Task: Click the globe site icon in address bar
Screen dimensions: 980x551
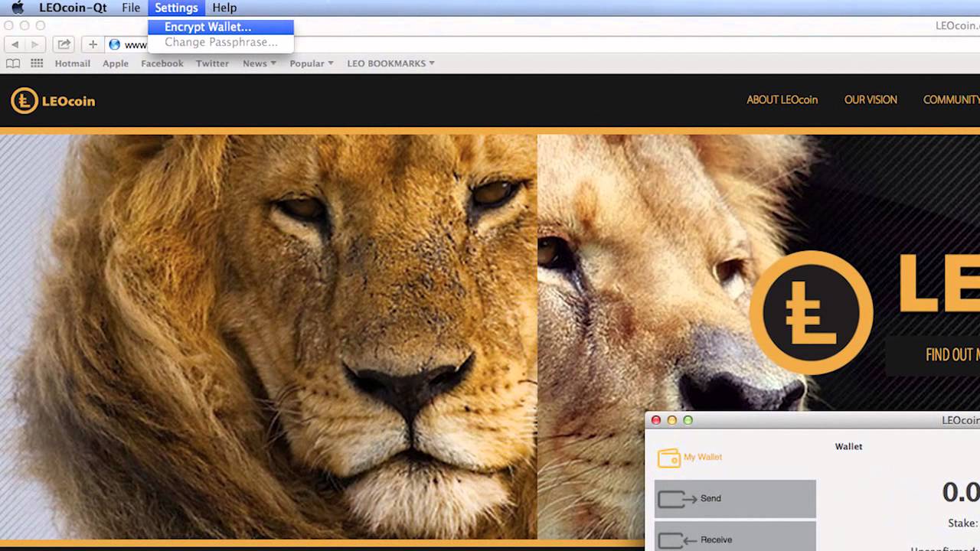Action: coord(115,44)
